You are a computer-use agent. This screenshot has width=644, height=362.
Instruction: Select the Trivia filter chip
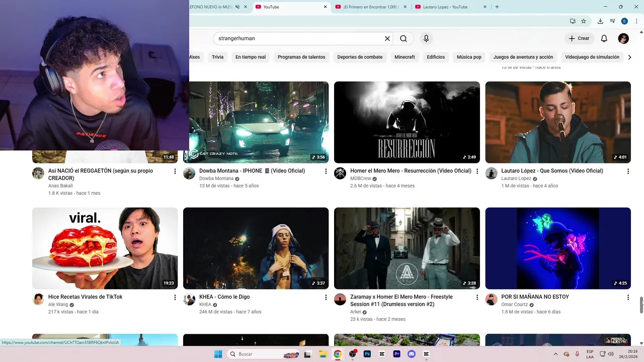(217, 57)
